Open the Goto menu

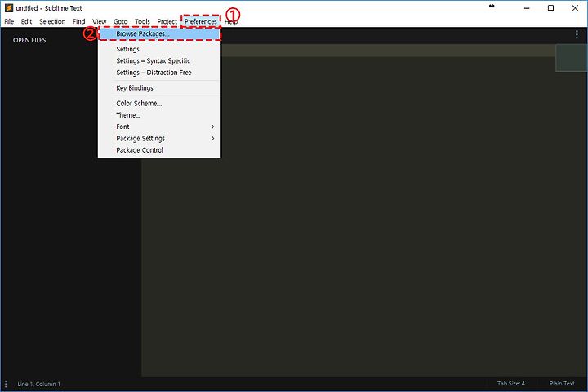point(120,21)
